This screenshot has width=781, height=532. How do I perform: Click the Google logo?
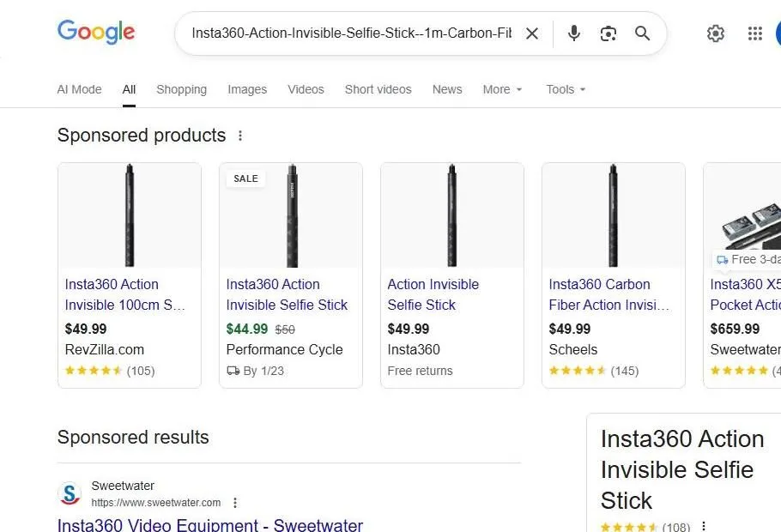(95, 33)
